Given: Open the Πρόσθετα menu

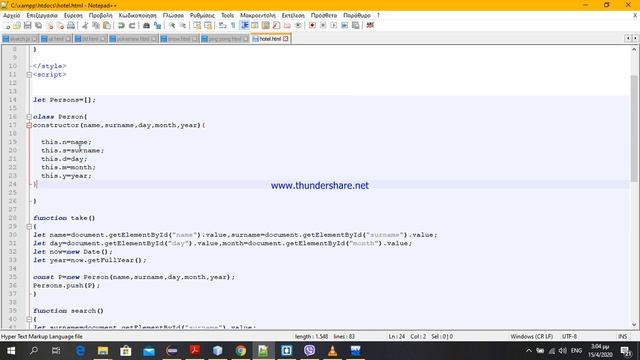Looking at the screenshot, I should click(x=324, y=16).
